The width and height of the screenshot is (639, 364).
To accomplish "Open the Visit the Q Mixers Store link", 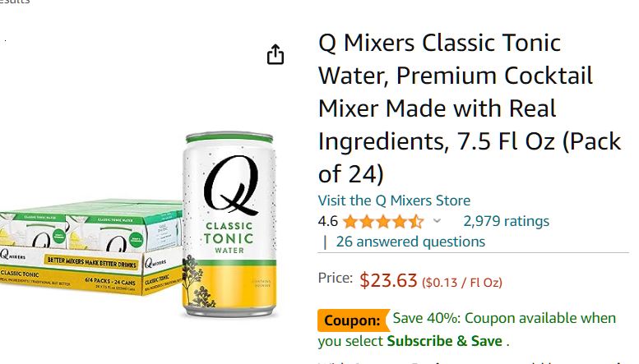I will (x=394, y=200).
